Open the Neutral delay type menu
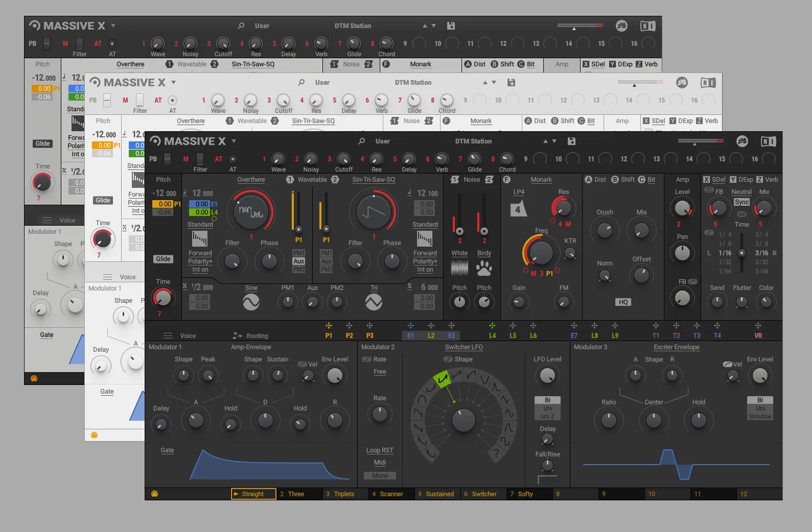Screen dimensions: 812x532 741,192
